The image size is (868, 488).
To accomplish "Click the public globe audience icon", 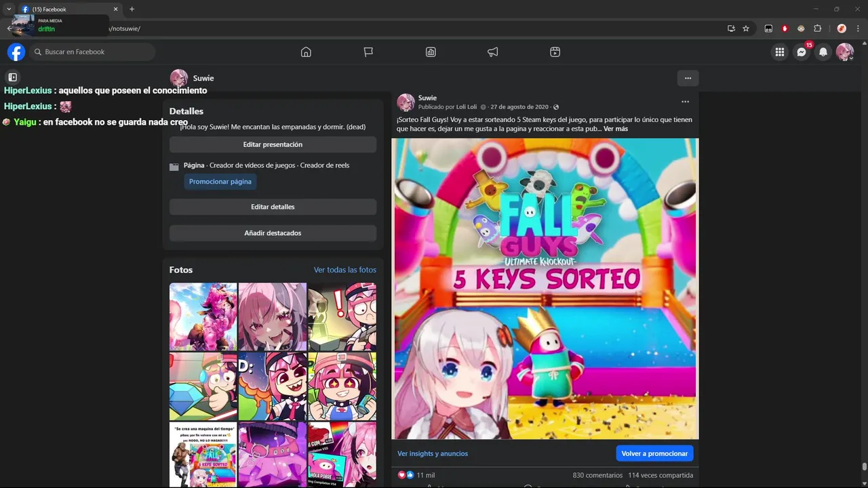I will coord(556,107).
